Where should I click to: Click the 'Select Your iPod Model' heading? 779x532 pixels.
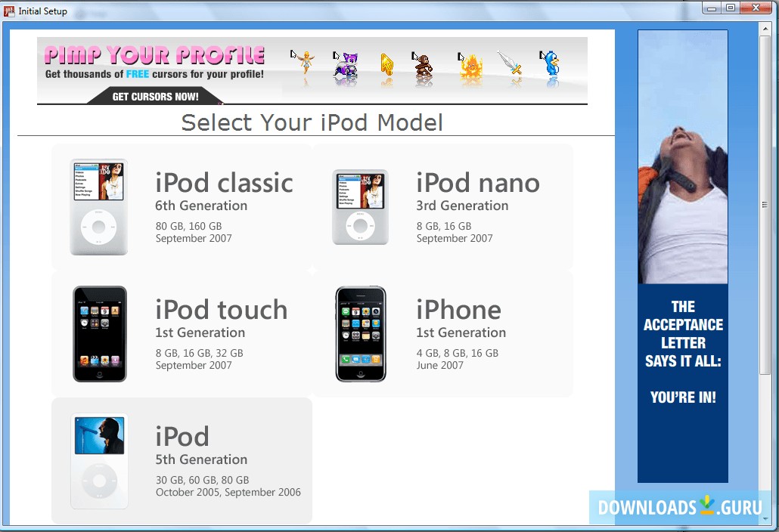[x=312, y=122]
